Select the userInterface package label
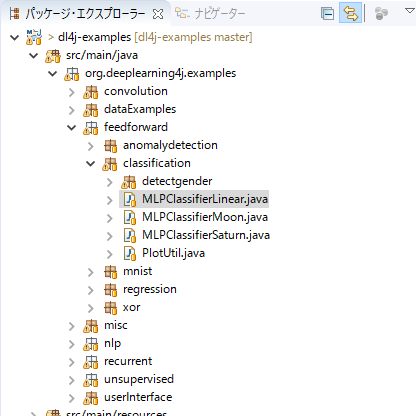 [x=138, y=397]
